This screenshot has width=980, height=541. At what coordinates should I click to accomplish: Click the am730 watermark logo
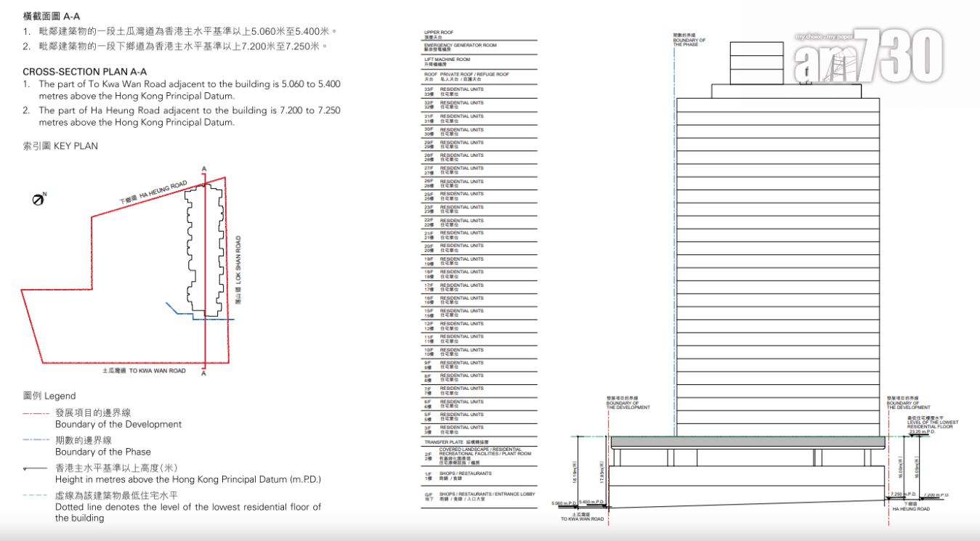point(869,56)
